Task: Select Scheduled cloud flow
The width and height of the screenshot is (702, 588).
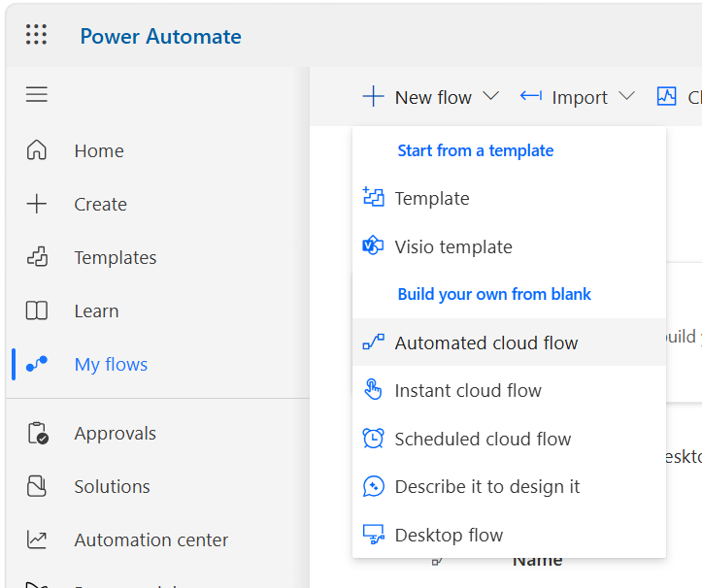Action: tap(509, 439)
